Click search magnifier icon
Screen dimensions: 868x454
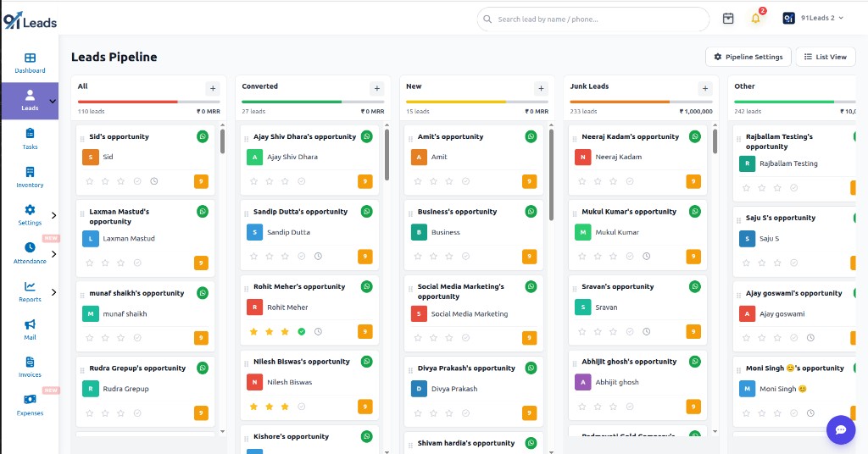487,19
